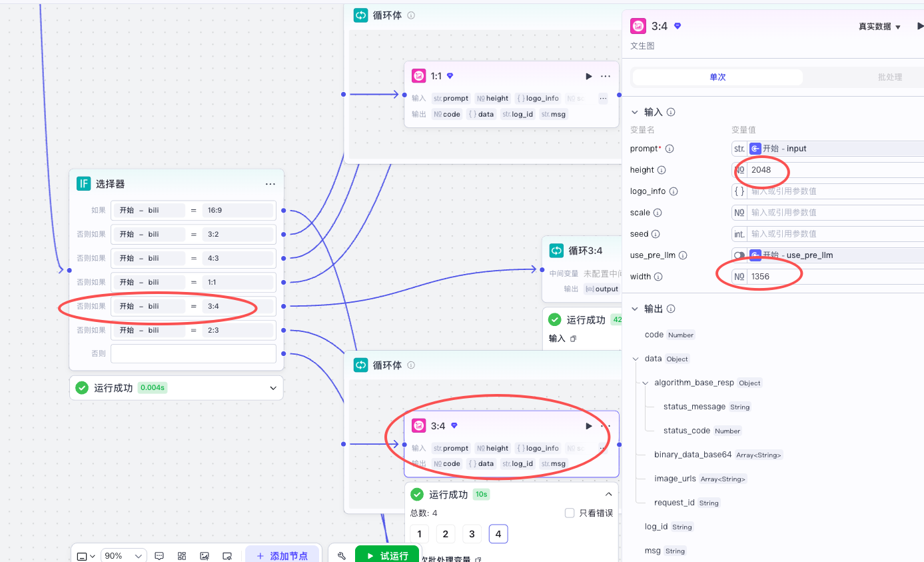Check the 只看错误 checkbox
924x562 pixels.
click(x=570, y=513)
